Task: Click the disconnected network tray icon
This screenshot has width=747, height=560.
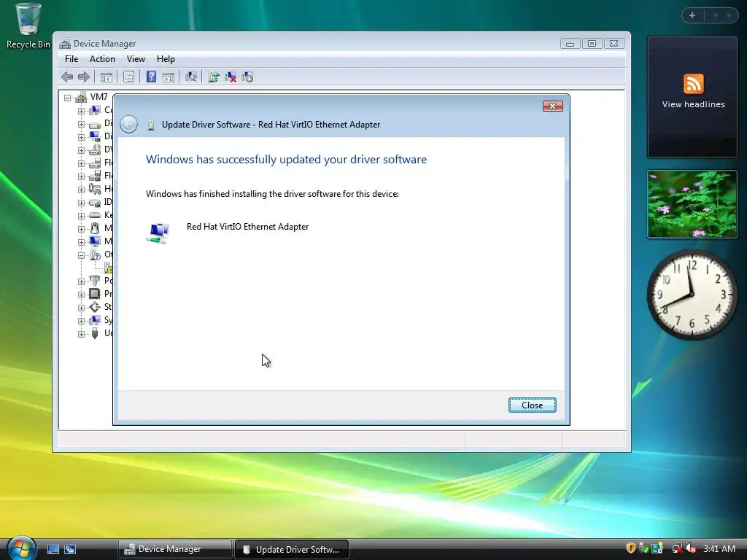Action: tap(677, 548)
